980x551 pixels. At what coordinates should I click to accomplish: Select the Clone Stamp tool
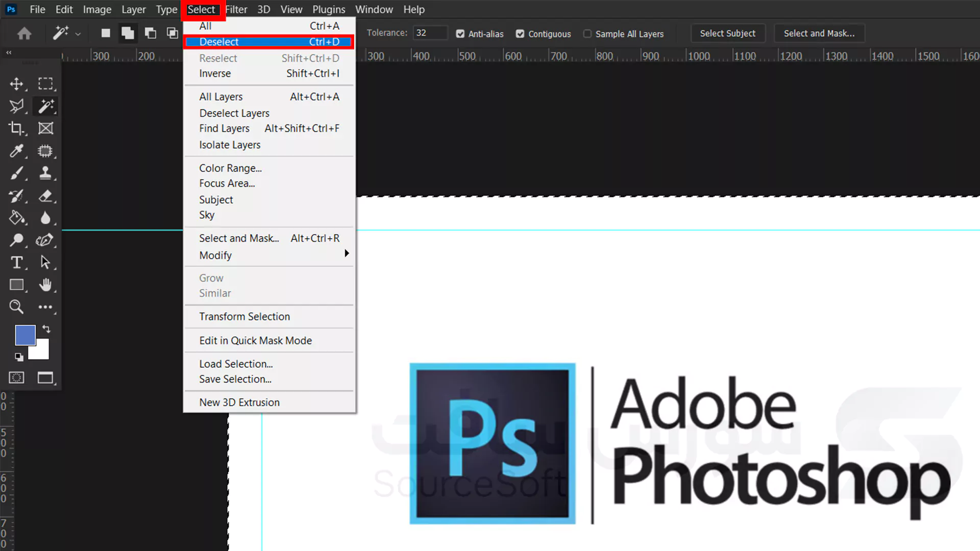click(x=45, y=173)
